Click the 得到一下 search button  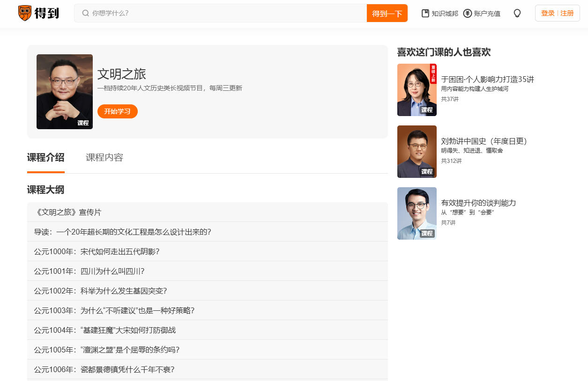click(387, 14)
